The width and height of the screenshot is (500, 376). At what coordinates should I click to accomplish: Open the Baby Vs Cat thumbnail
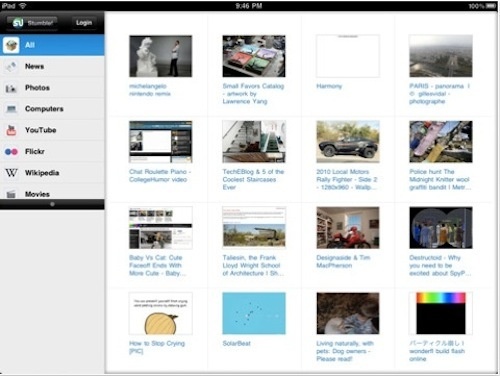[161, 228]
